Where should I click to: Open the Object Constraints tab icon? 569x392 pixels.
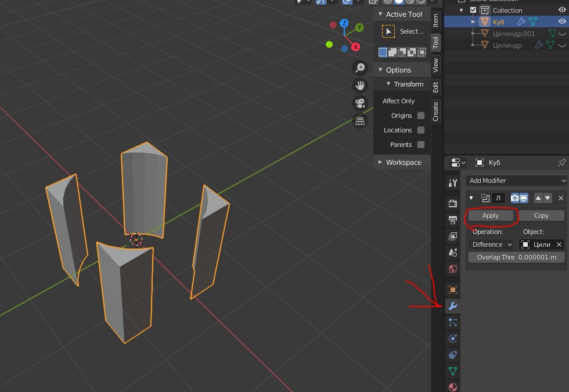click(452, 355)
